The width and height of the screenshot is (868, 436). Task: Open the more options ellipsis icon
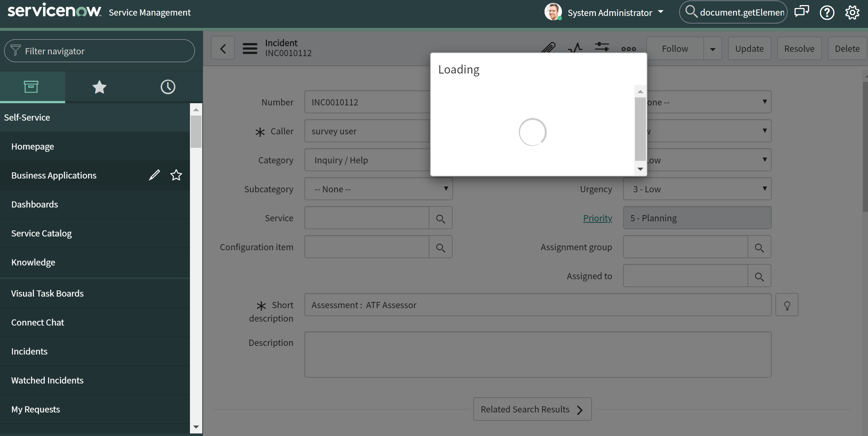(x=628, y=49)
